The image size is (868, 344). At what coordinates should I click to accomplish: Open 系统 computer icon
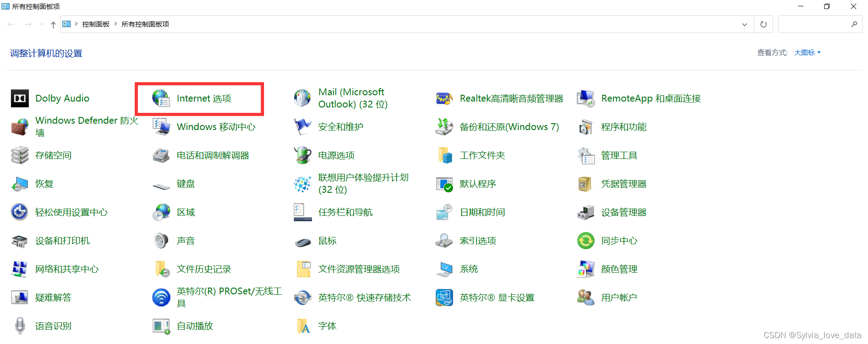(x=444, y=269)
